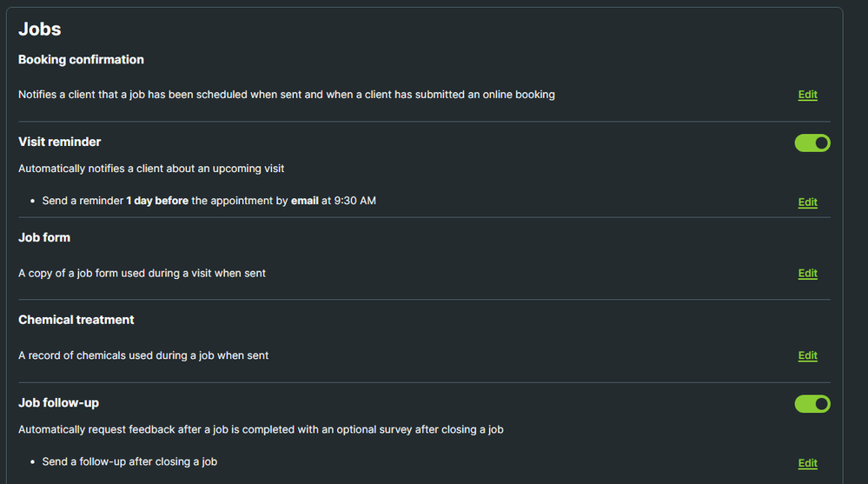Disable the Job follow-up toggle
The width and height of the screenshot is (868, 484).
[812, 404]
